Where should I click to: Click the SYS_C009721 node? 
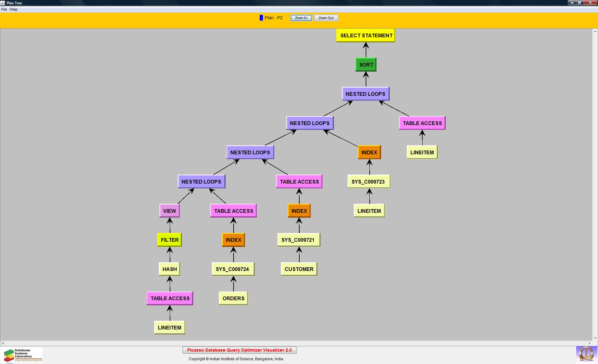point(298,240)
